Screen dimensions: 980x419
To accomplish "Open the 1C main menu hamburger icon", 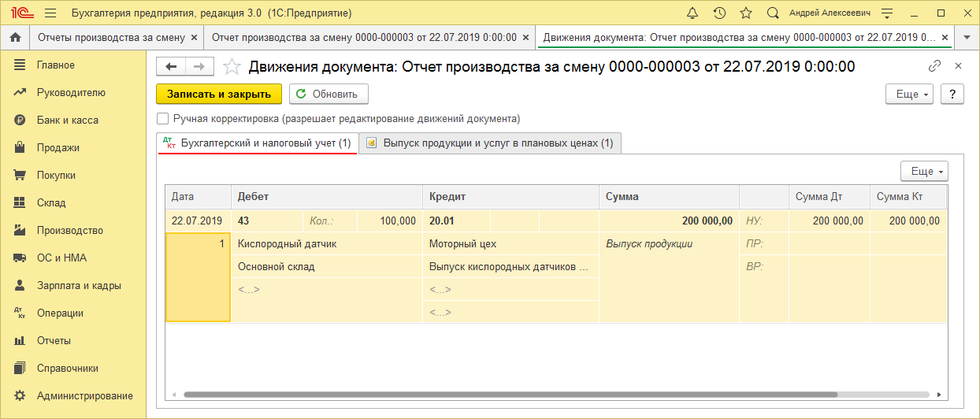I will pos(50,13).
